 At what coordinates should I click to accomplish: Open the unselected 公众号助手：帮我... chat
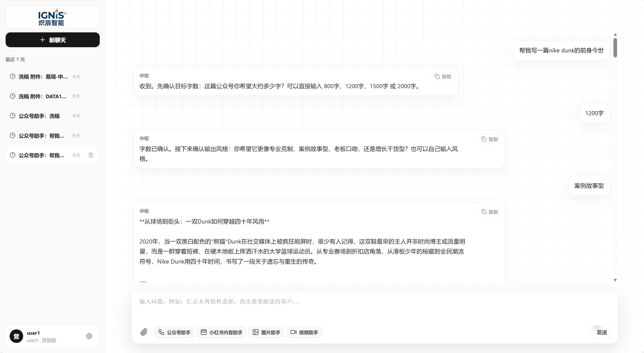pyautogui.click(x=52, y=136)
